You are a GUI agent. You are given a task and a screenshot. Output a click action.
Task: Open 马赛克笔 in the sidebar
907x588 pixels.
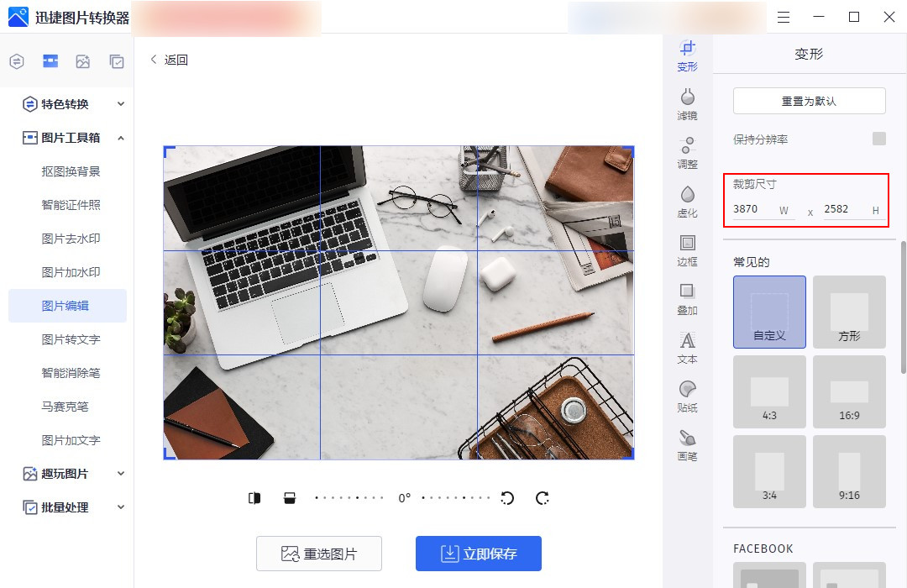coord(66,407)
